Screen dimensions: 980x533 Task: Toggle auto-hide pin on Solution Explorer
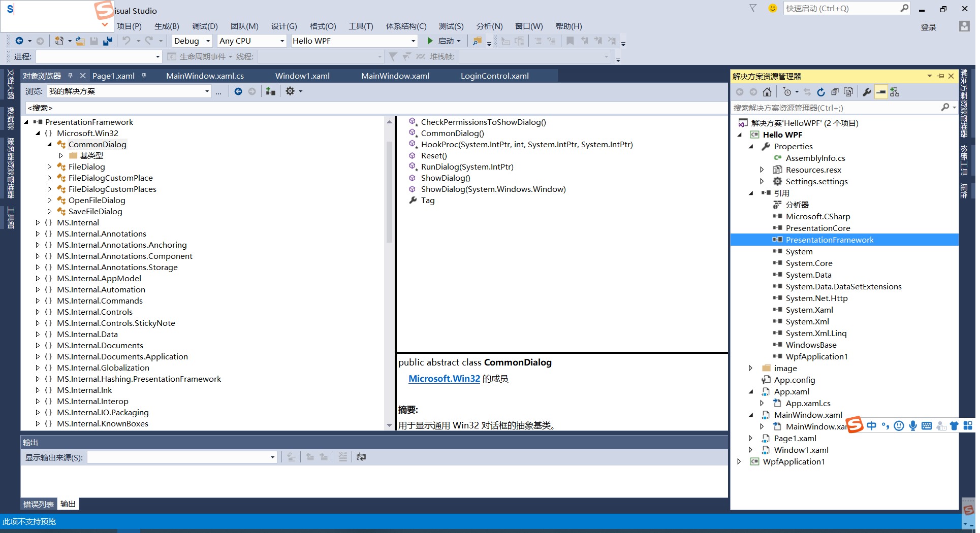(x=941, y=76)
